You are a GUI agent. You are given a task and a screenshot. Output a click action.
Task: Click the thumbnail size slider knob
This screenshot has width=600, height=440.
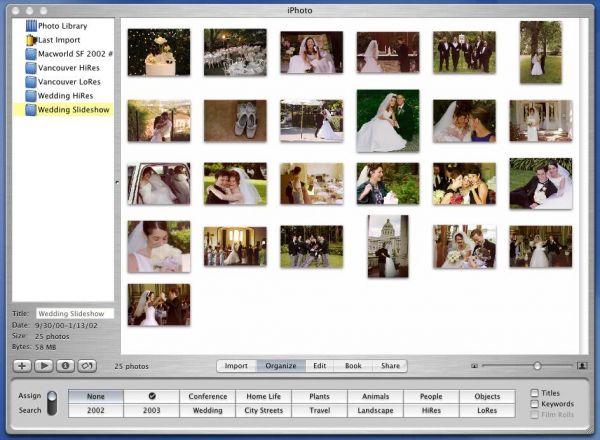coord(537,366)
